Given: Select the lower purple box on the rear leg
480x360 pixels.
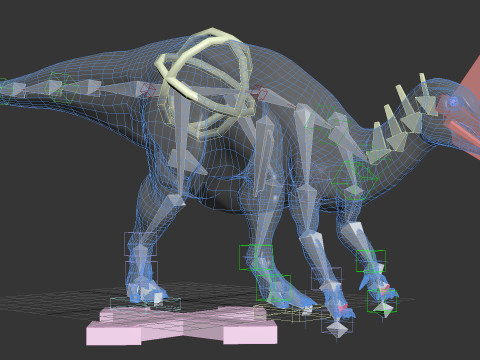Looking at the screenshot, I should pyautogui.click(x=141, y=274).
